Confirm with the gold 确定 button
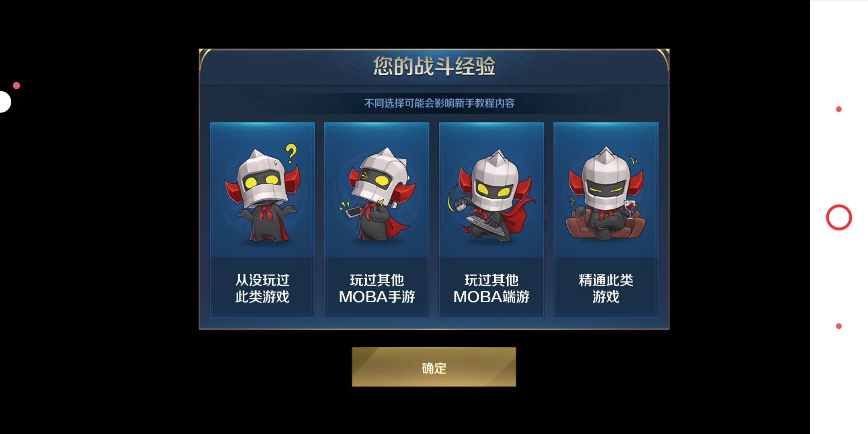 point(434,367)
